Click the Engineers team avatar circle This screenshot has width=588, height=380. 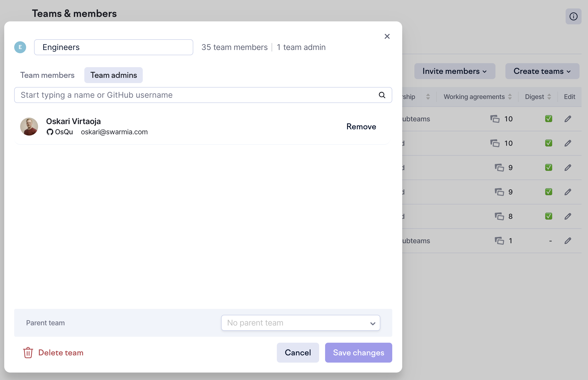click(x=20, y=47)
